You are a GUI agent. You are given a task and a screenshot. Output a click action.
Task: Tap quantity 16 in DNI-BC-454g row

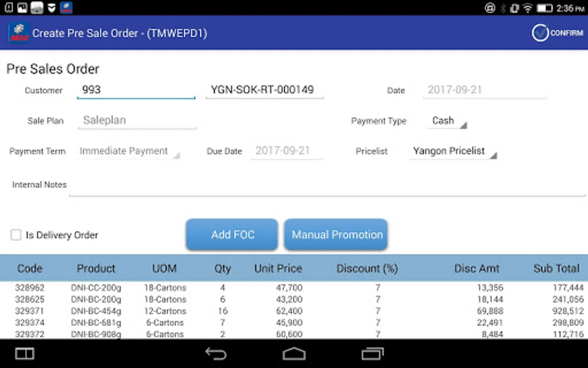tap(223, 311)
